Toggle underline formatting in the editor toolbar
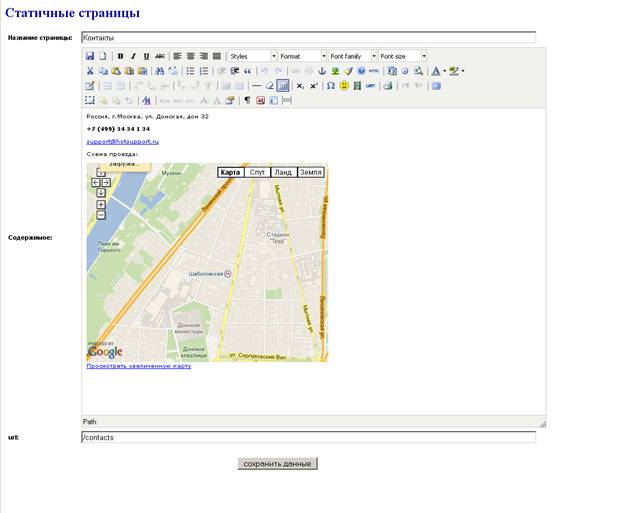 [x=146, y=56]
